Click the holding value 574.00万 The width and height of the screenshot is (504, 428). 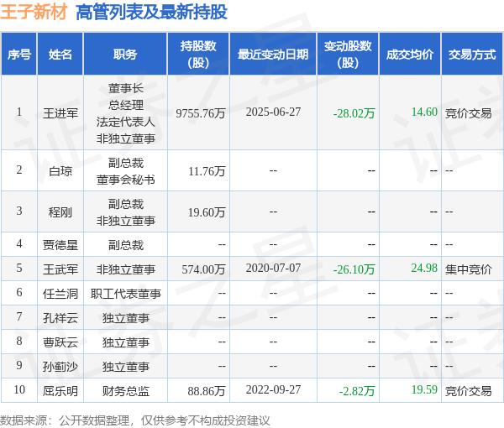click(203, 269)
